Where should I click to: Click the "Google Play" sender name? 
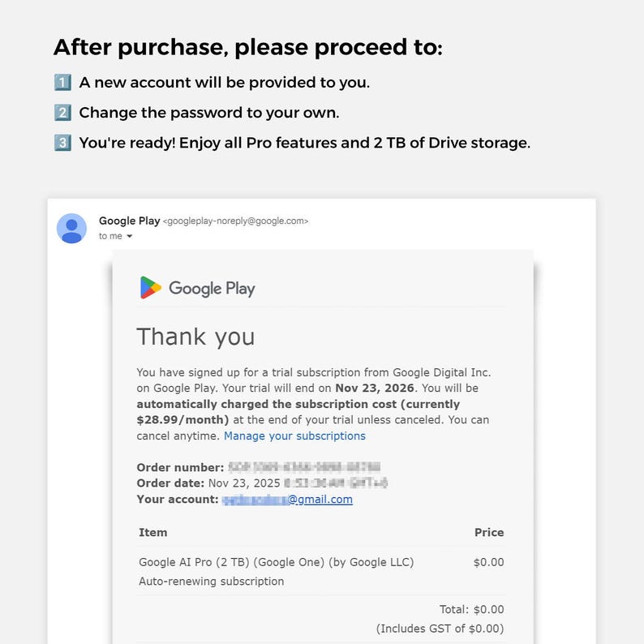(x=129, y=221)
